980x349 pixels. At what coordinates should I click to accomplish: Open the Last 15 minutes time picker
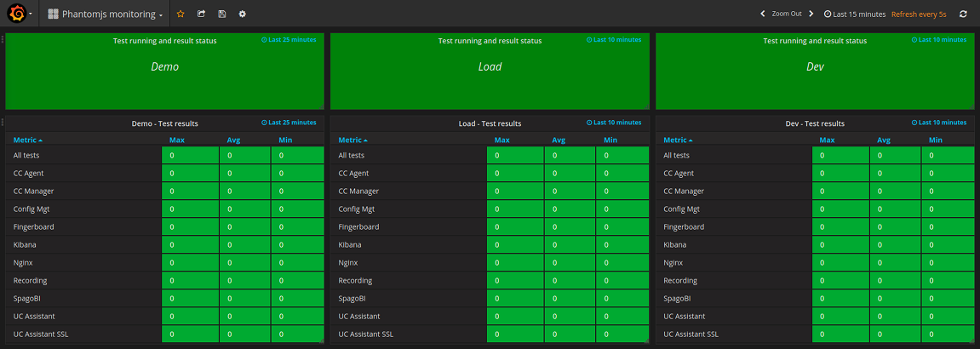(854, 14)
